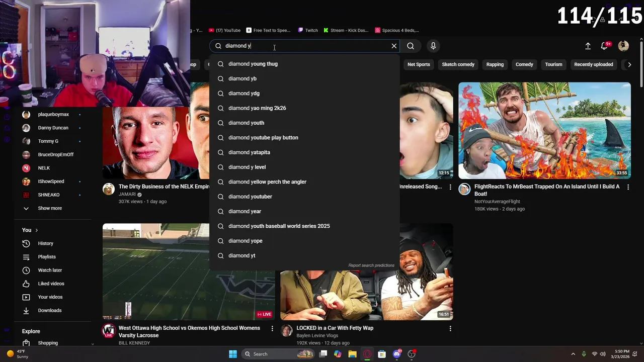Filter by the Recently uploaded chip
This screenshot has height=362, width=644.
[x=594, y=64]
